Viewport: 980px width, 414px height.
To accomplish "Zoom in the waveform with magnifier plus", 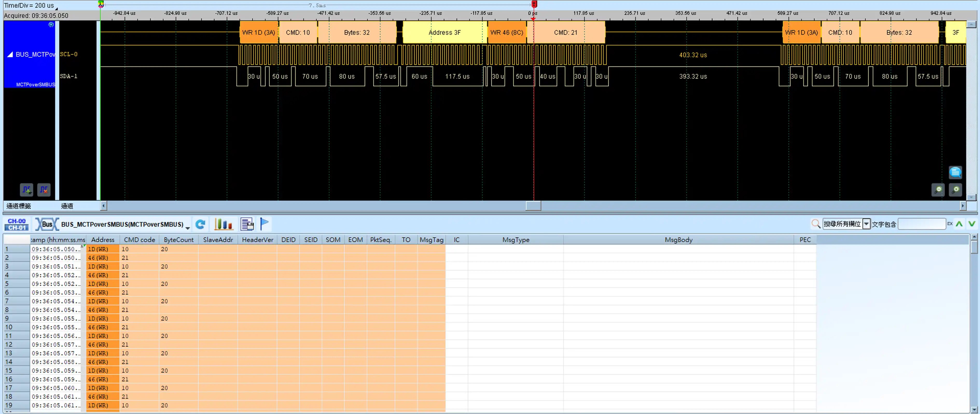I will pyautogui.click(x=955, y=190).
